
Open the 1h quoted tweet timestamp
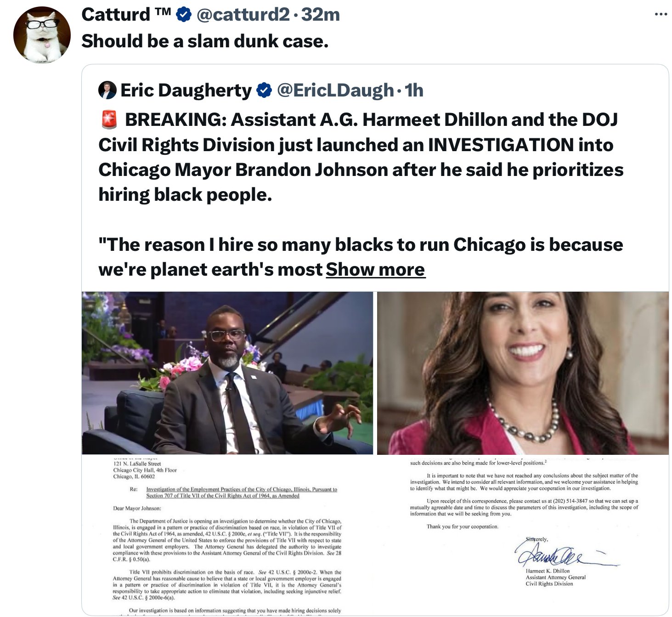(414, 91)
